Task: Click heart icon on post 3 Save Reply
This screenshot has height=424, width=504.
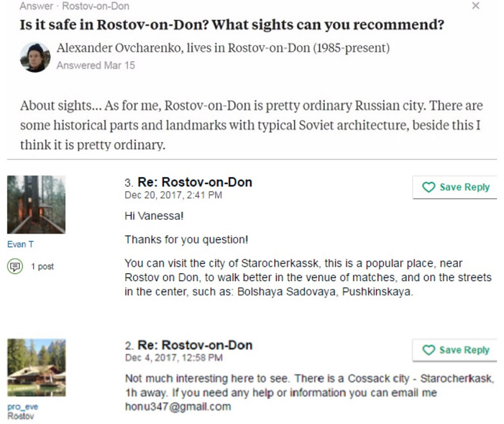Action: point(429,187)
